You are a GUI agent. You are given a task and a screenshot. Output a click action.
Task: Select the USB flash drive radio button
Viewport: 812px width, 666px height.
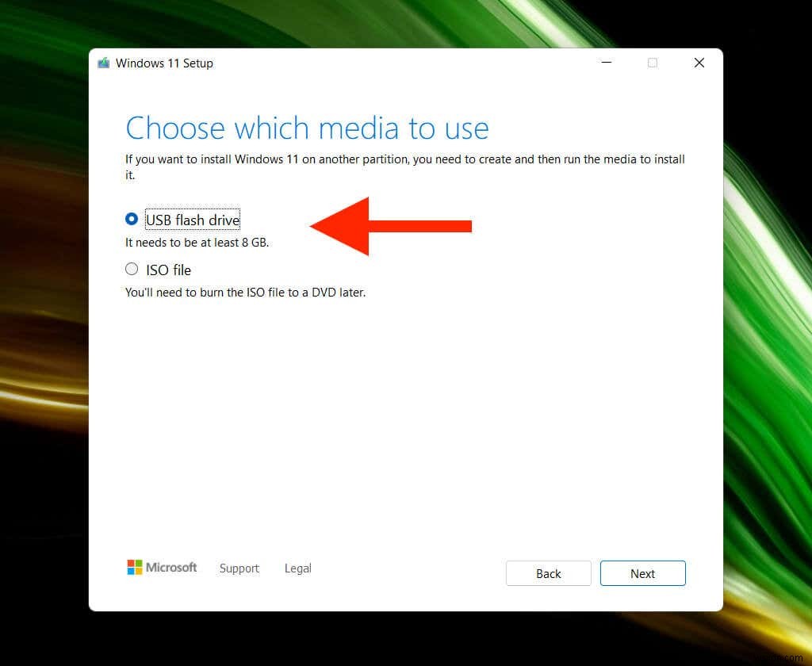pyautogui.click(x=132, y=220)
